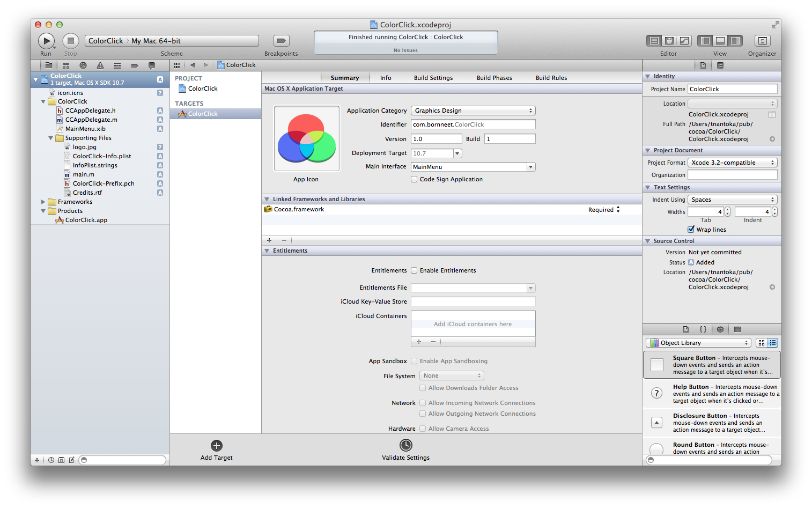Remove a linked framework with the minus button
The width and height of the screenshot is (812, 508).
pyautogui.click(x=284, y=240)
